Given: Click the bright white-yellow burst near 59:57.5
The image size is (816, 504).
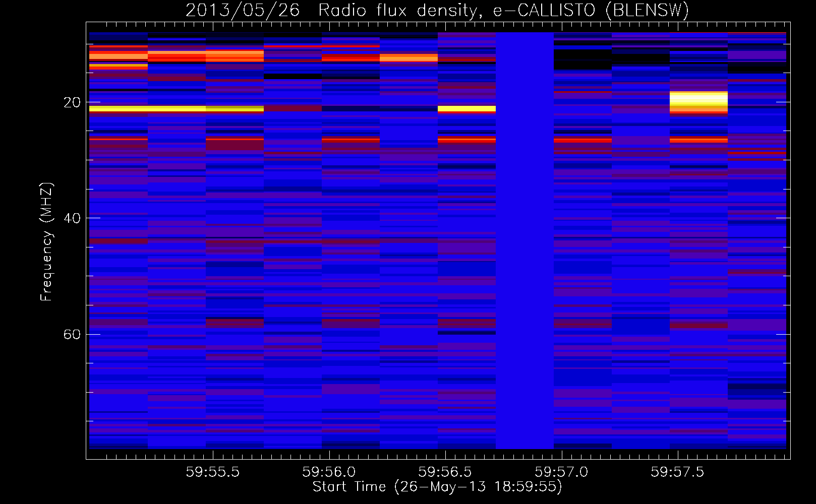Looking at the screenshot, I should point(698,102).
